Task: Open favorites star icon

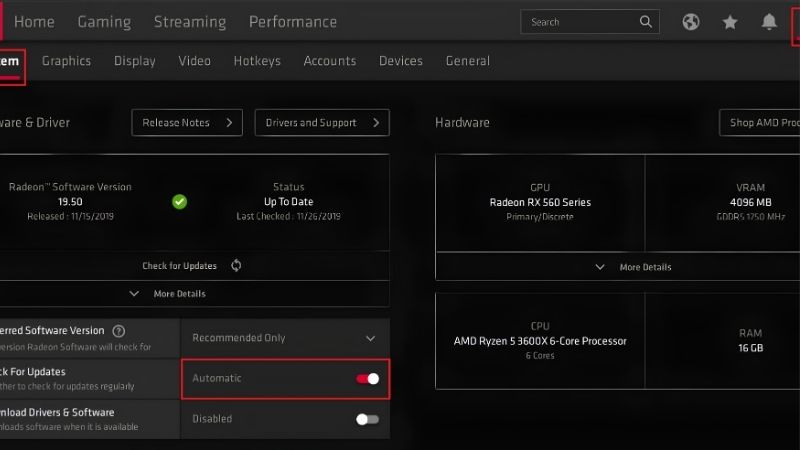Action: click(x=730, y=22)
